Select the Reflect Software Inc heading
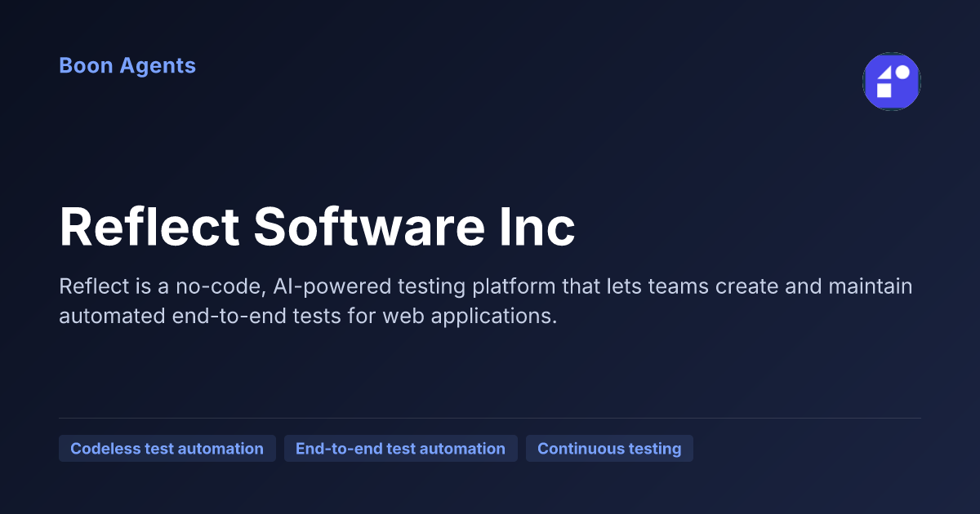The height and width of the screenshot is (514, 980). [318, 228]
